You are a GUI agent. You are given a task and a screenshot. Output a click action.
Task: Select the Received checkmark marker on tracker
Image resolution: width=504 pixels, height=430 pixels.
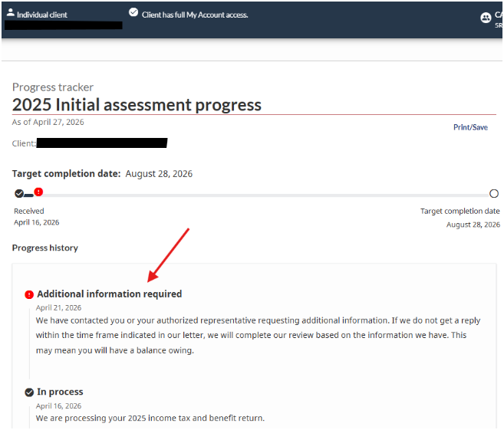[x=19, y=193]
